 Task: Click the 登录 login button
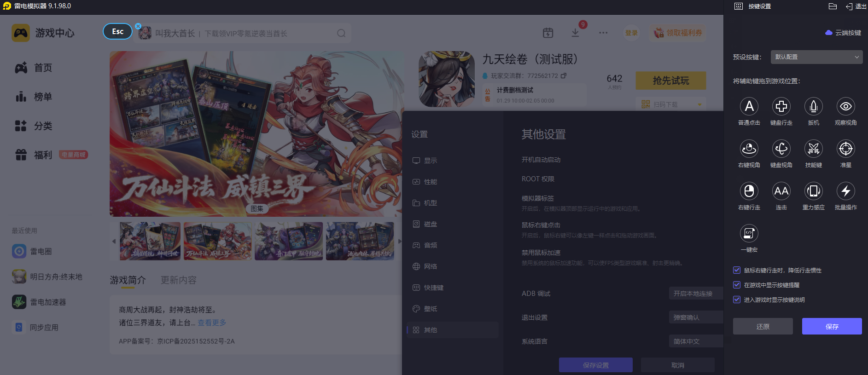tap(631, 33)
